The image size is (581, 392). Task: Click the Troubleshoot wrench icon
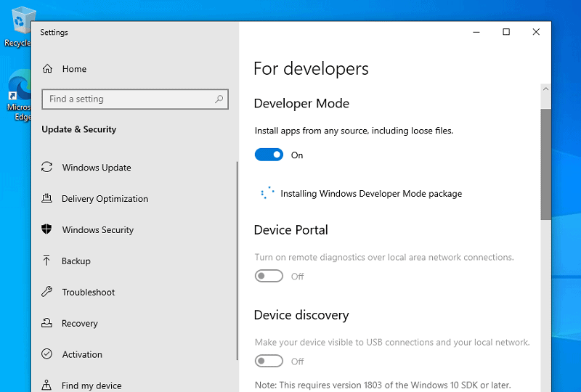(x=46, y=292)
